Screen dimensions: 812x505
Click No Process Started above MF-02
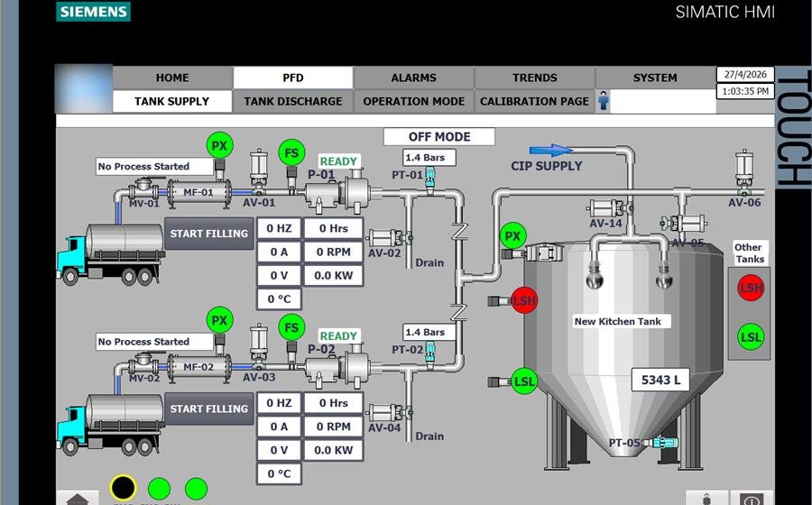154,342
